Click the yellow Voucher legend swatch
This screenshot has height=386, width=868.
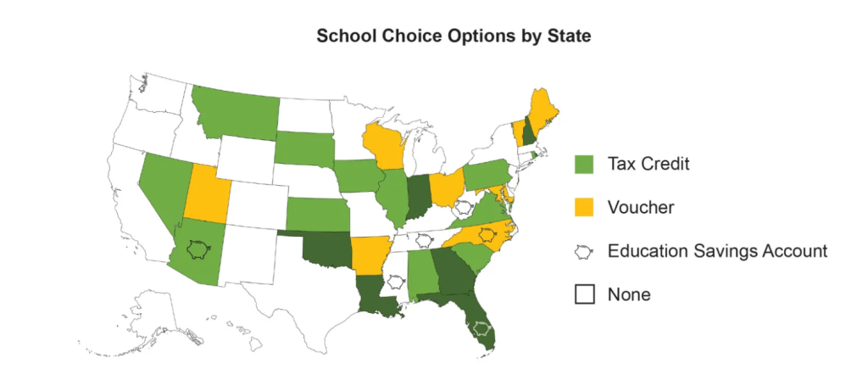pos(584,207)
